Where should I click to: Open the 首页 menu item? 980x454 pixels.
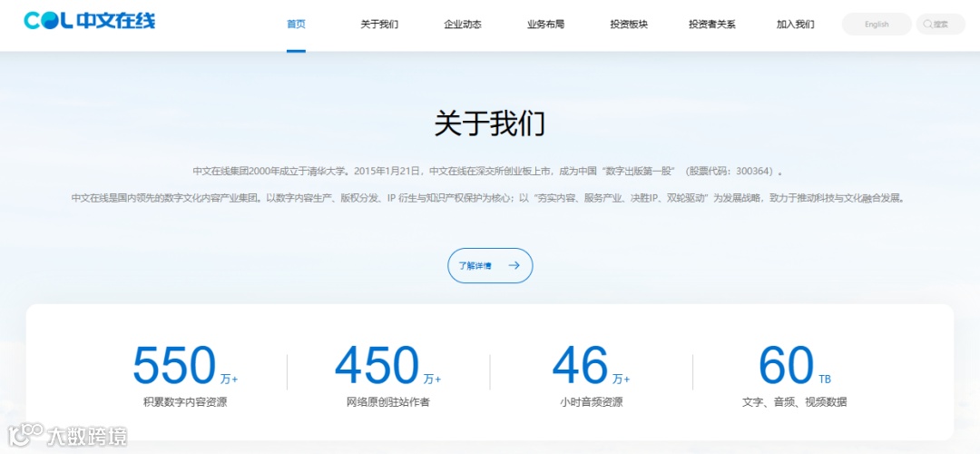click(296, 25)
